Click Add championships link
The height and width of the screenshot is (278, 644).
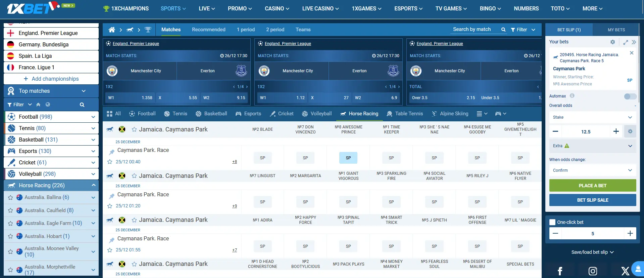(x=51, y=79)
